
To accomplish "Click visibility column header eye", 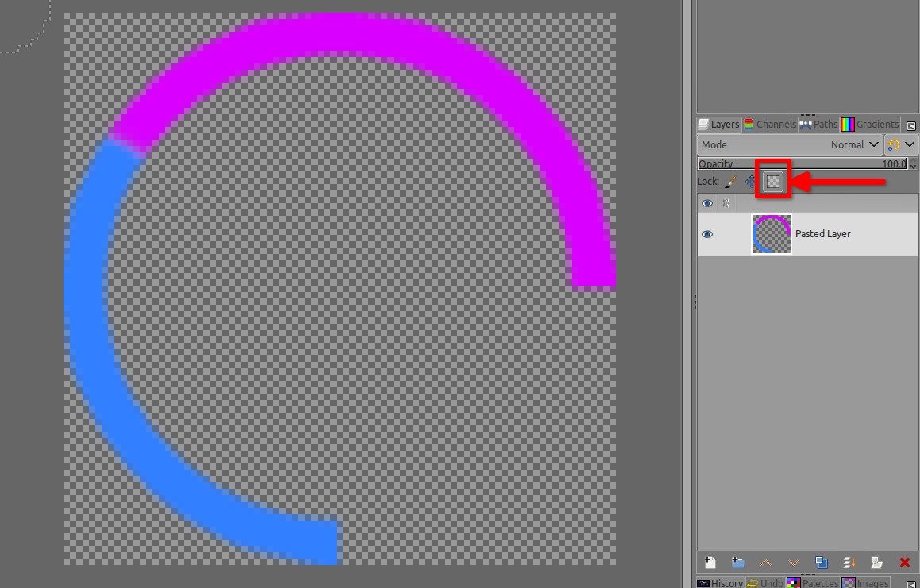I will (707, 203).
